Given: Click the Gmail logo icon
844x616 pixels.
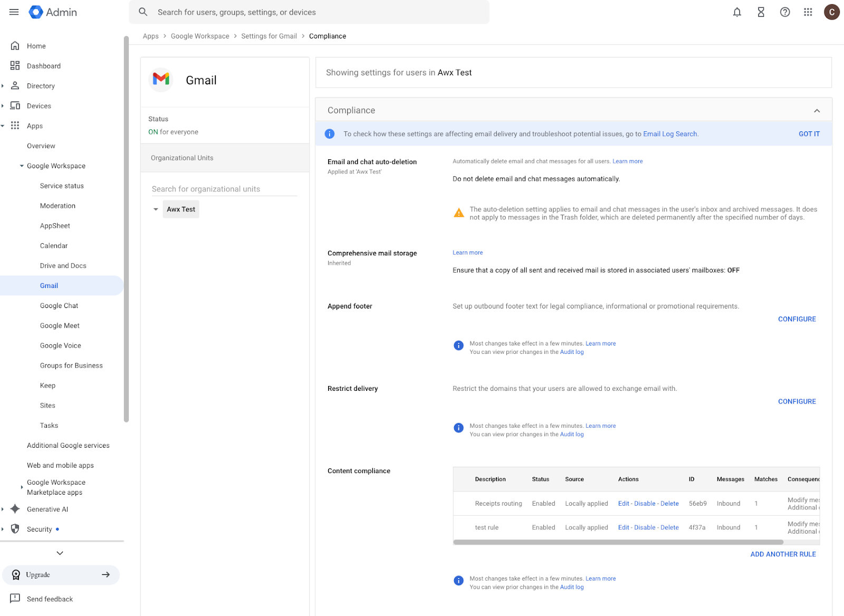Looking at the screenshot, I should [161, 80].
